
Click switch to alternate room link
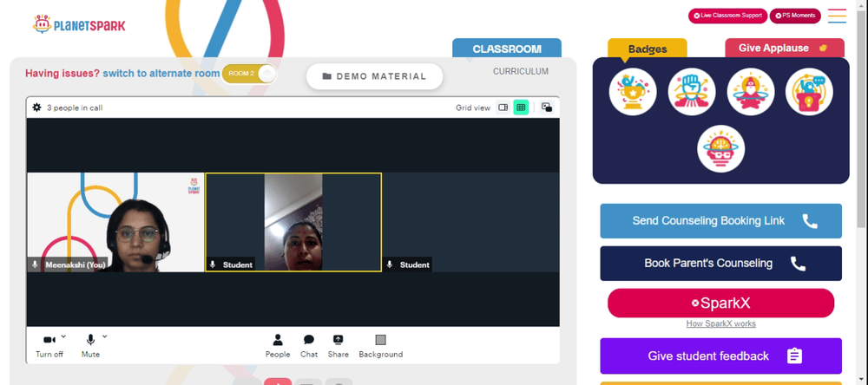[x=161, y=74]
